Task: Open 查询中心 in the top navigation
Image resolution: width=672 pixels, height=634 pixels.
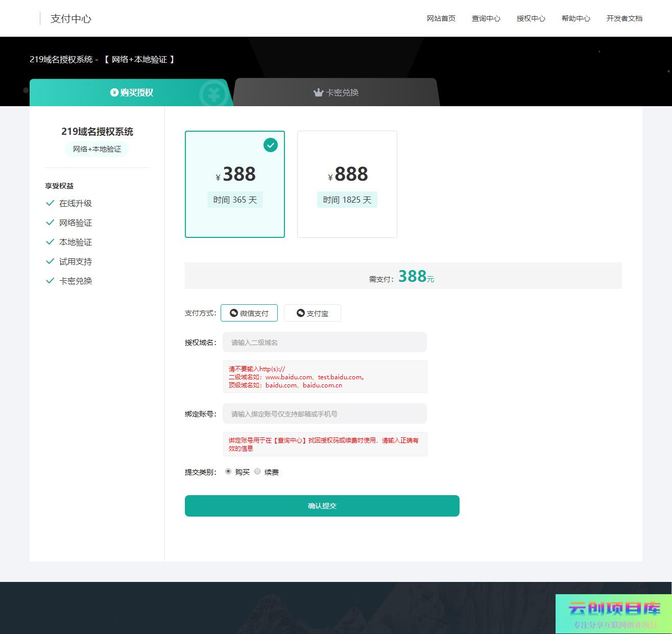Action: point(486,18)
